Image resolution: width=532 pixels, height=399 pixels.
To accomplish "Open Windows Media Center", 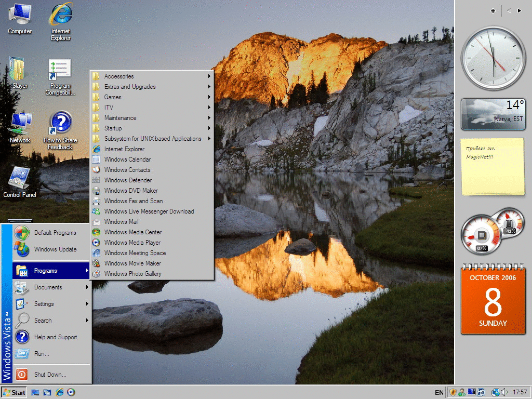I will coord(152,232).
